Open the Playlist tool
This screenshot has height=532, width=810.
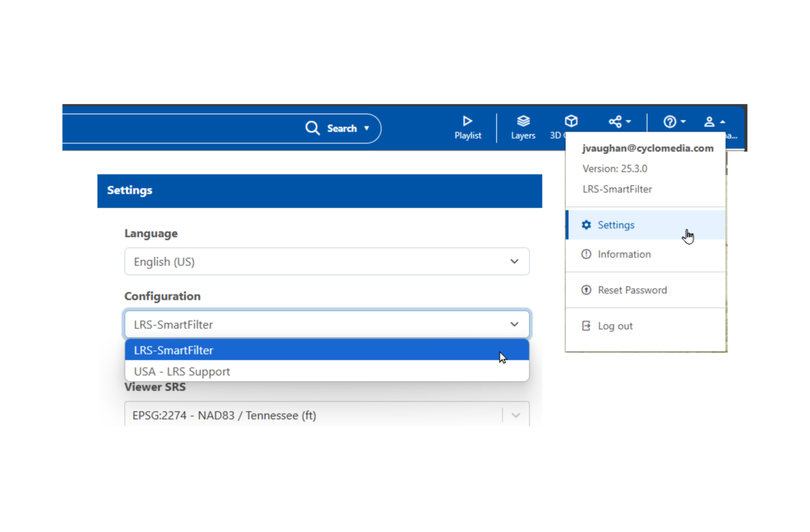point(468,128)
